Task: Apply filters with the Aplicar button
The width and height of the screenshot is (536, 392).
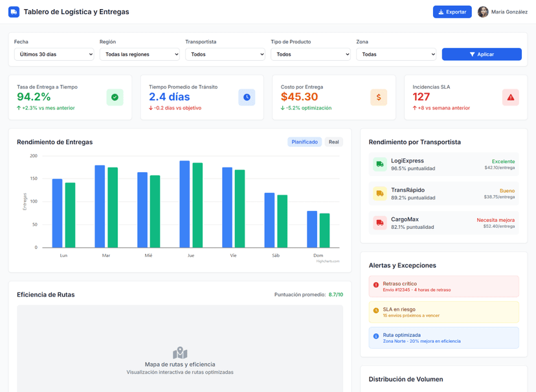Action: click(482, 54)
